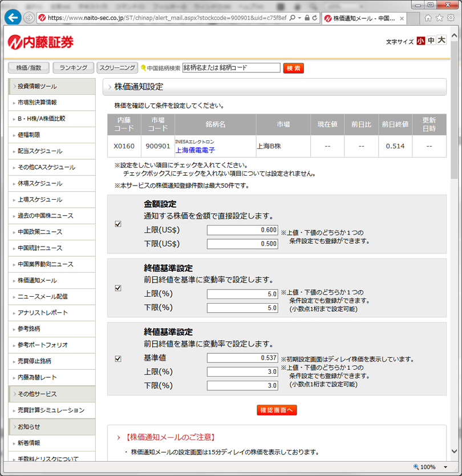Open the 上海儀電電子 stock link
This screenshot has width=462, height=476.
point(194,150)
